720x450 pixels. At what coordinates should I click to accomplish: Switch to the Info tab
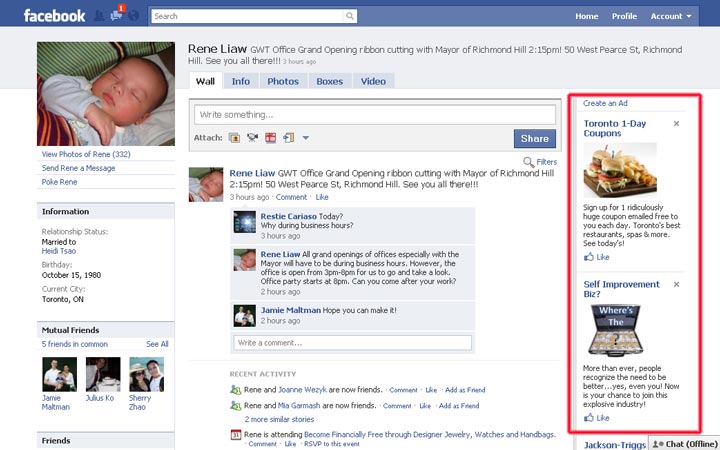click(x=241, y=81)
